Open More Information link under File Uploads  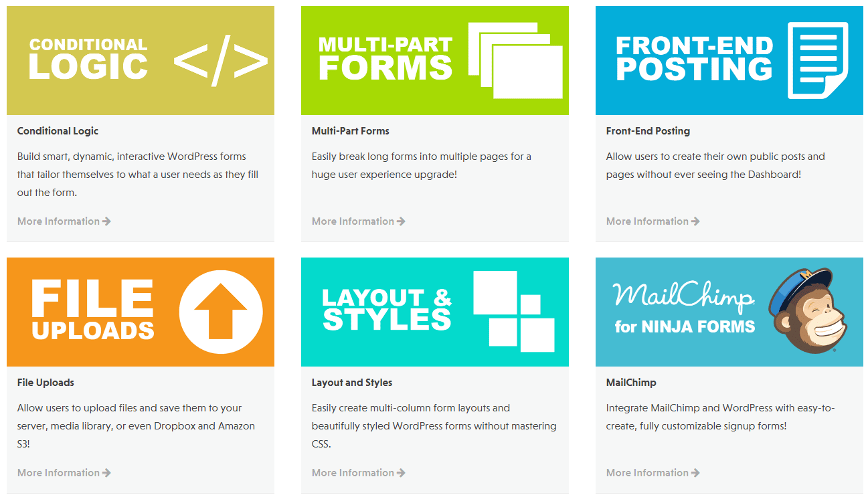coord(64,473)
